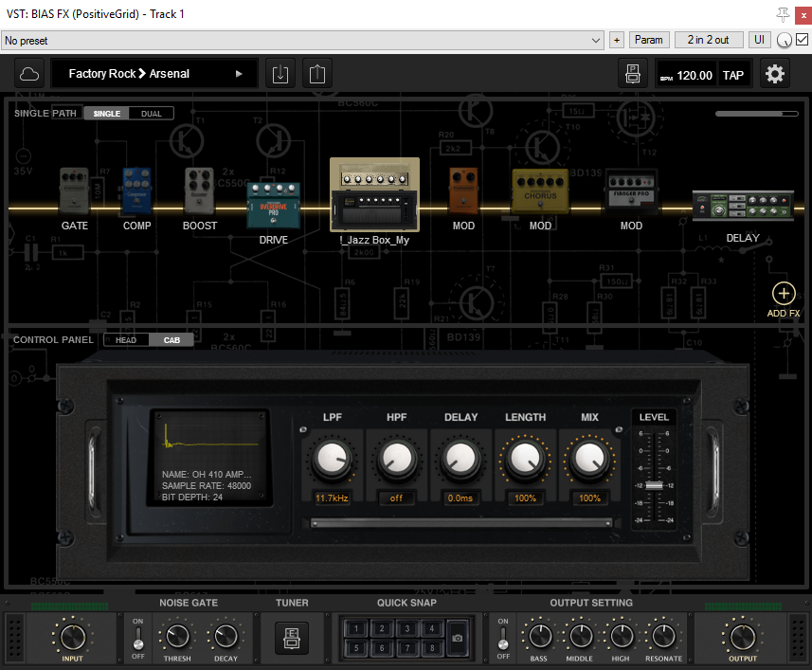This screenshot has height=670, width=812.
Task: Select the COMP compressor pedal
Action: click(136, 190)
